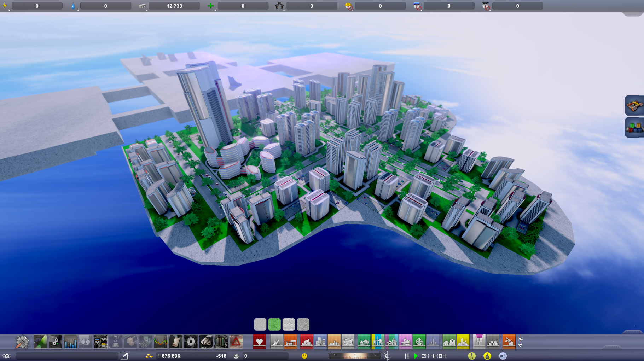Select the green grass terrain swatch
Viewport: 644px width, 361px height.
point(274,324)
